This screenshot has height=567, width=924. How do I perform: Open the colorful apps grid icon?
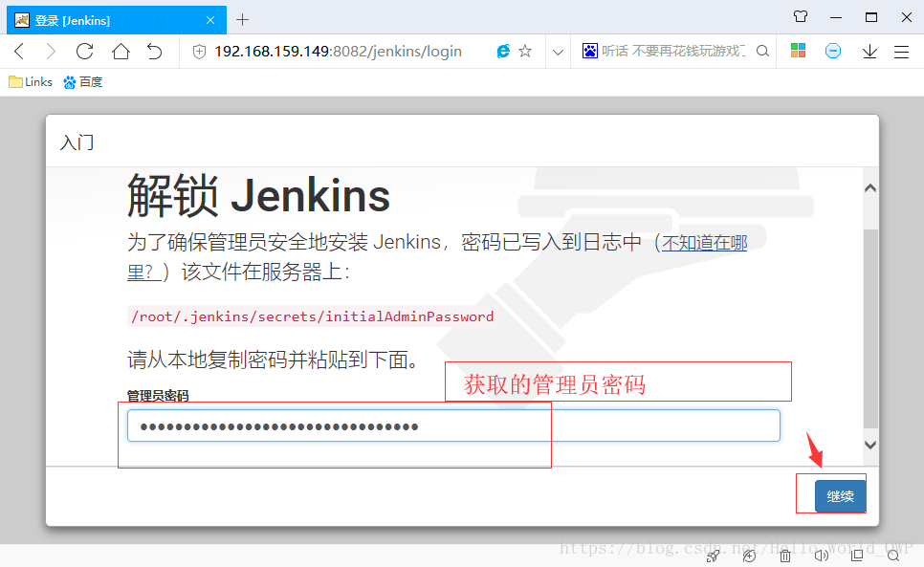(x=799, y=51)
